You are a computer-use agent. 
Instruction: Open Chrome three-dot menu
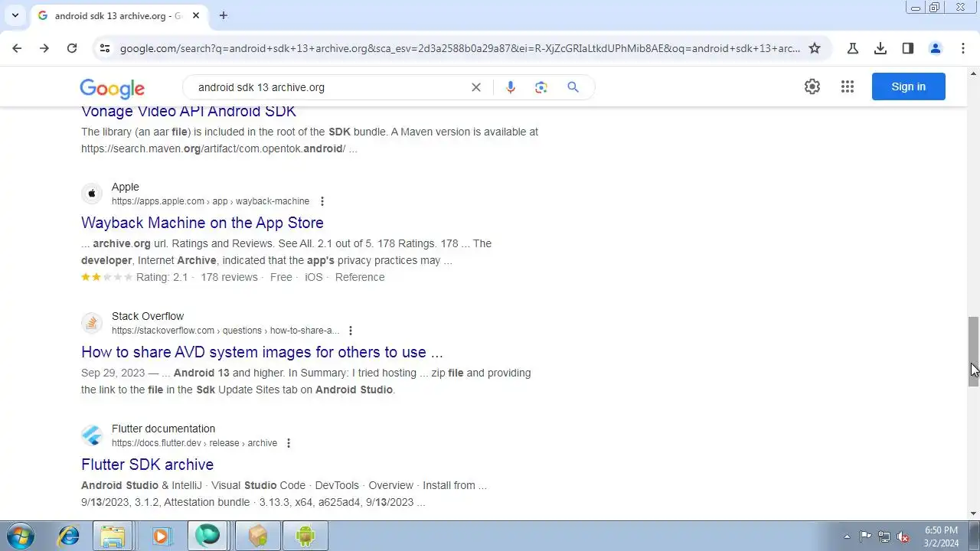point(963,48)
